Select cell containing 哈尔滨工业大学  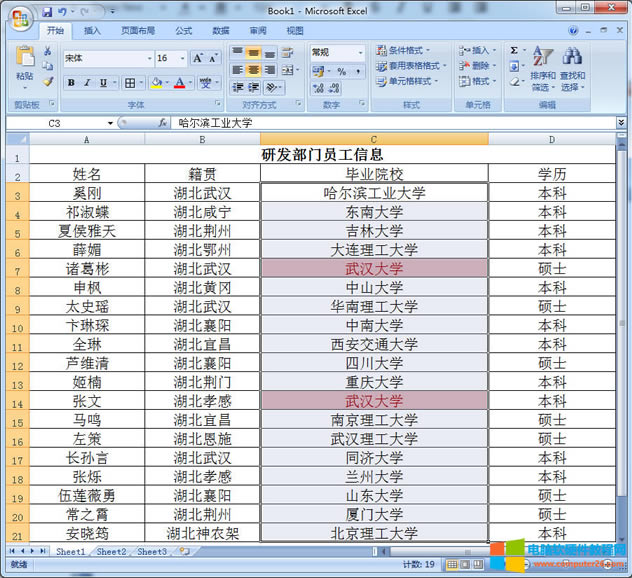click(x=374, y=193)
